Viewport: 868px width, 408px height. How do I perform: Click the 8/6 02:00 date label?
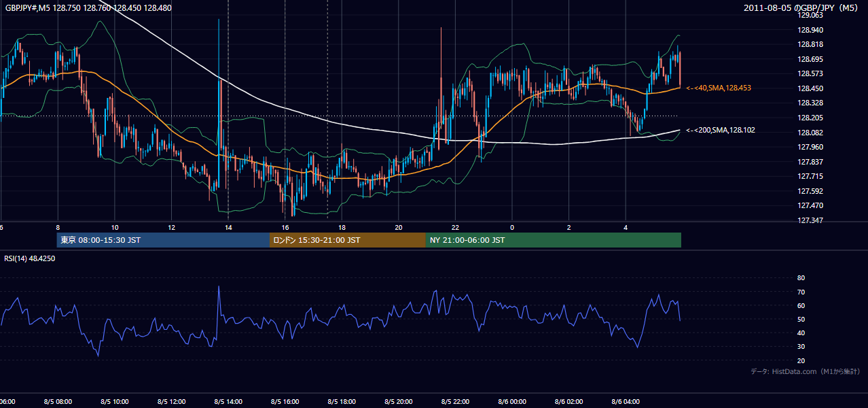pos(569,402)
